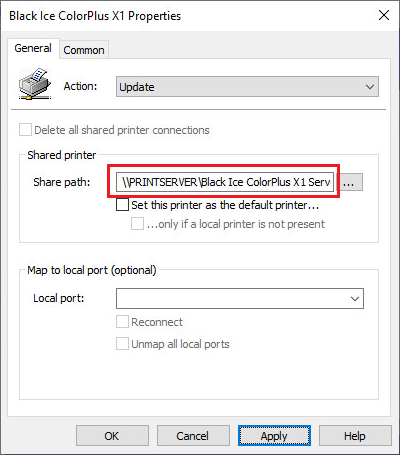Switch to the Common tab
Viewport: 400px width, 455px height.
84,50
